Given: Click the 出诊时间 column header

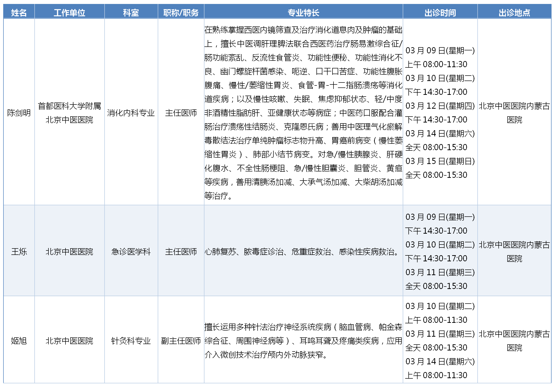Looking at the screenshot, I should 440,13.
